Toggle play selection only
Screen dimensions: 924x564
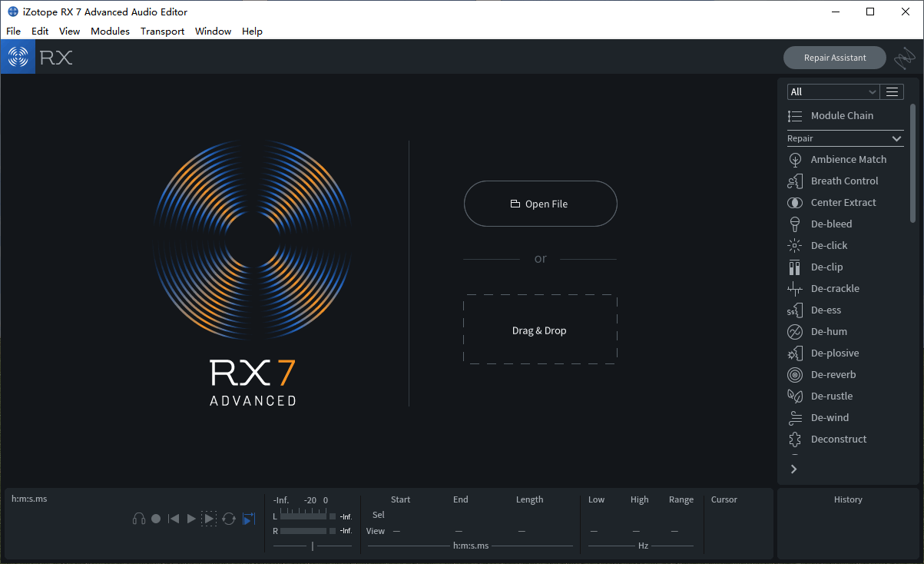209,519
